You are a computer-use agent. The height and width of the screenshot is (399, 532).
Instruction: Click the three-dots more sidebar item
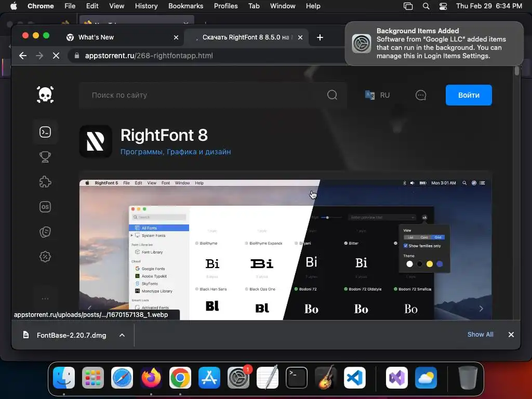pyautogui.click(x=45, y=299)
